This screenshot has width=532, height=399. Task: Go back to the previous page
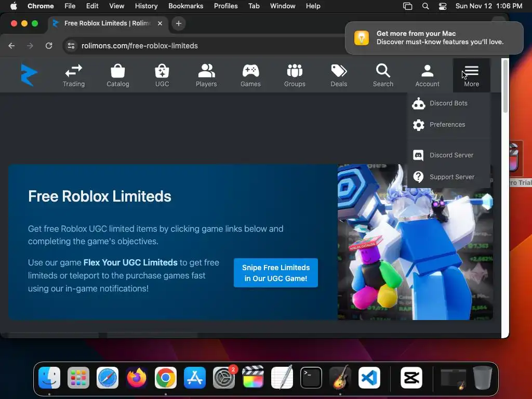click(11, 46)
